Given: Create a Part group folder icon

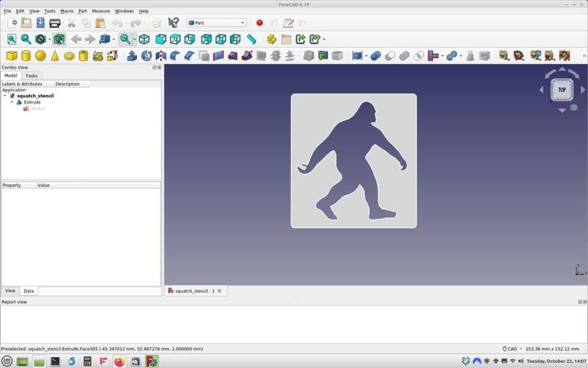Looking at the screenshot, I should (x=286, y=39).
